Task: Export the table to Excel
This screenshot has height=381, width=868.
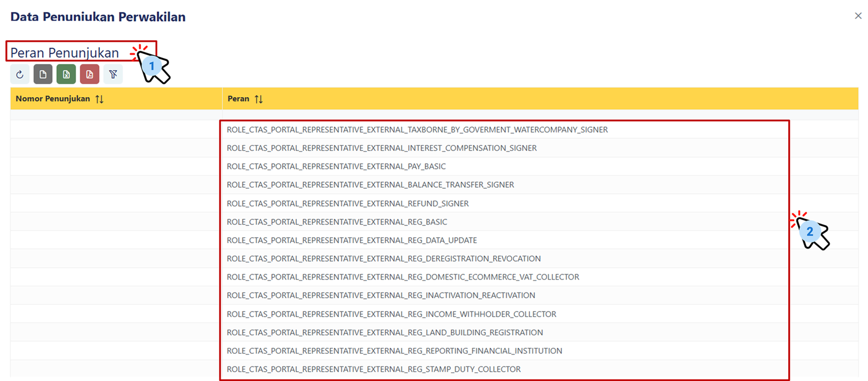Action: click(x=66, y=74)
